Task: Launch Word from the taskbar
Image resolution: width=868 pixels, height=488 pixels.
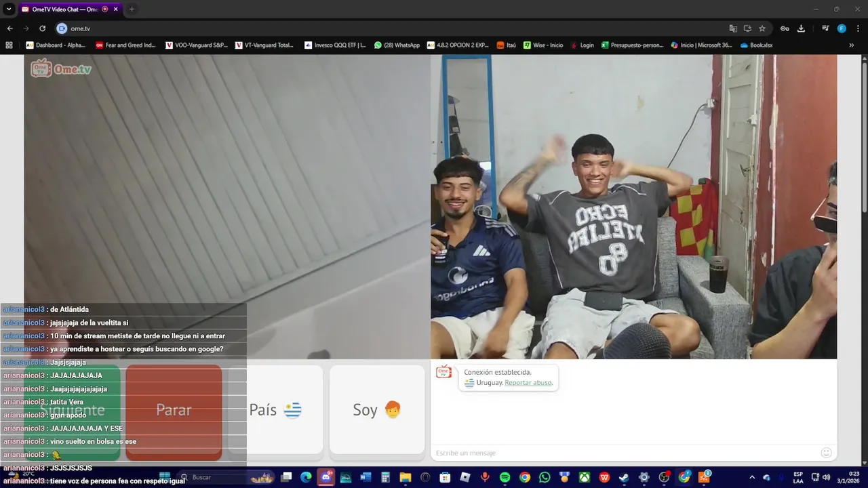Action: pyautogui.click(x=366, y=477)
